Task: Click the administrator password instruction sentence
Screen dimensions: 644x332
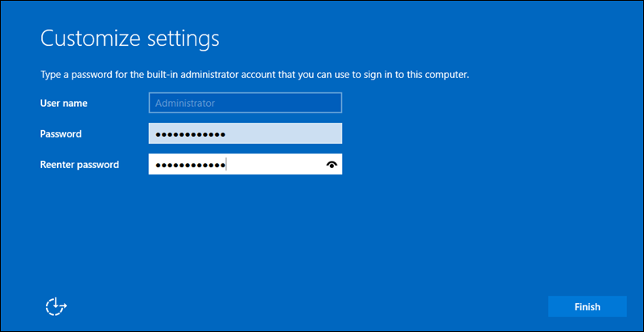Action: pyautogui.click(x=254, y=75)
